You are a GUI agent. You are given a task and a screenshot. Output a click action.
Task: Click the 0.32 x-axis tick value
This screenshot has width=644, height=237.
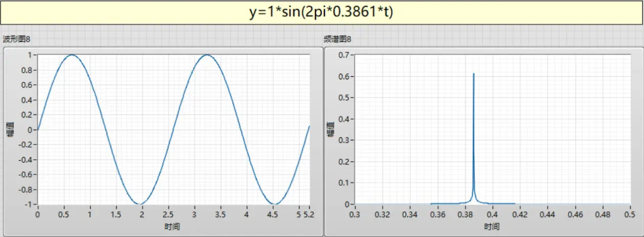tap(383, 214)
